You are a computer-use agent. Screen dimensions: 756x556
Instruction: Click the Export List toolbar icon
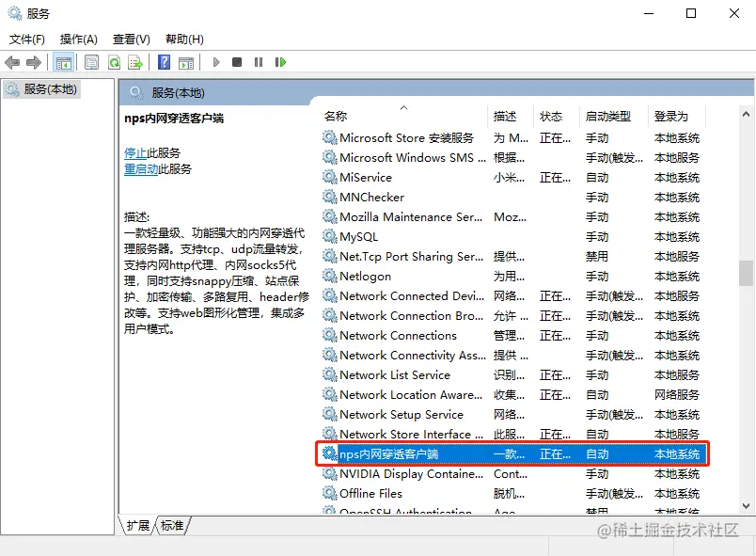coord(135,62)
